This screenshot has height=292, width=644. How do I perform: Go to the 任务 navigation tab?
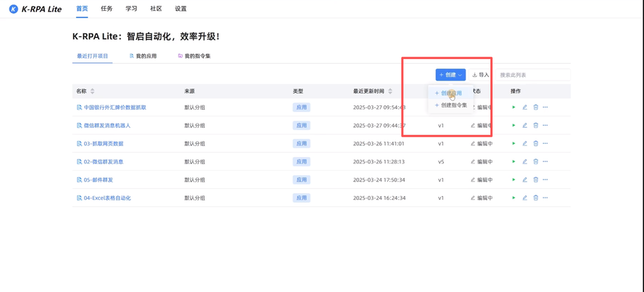pos(107,9)
